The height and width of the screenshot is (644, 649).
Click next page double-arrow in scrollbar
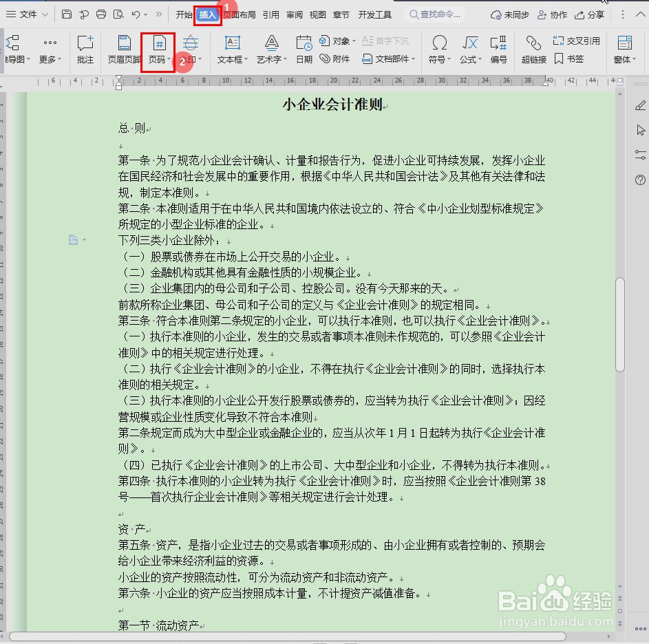pyautogui.click(x=620, y=623)
